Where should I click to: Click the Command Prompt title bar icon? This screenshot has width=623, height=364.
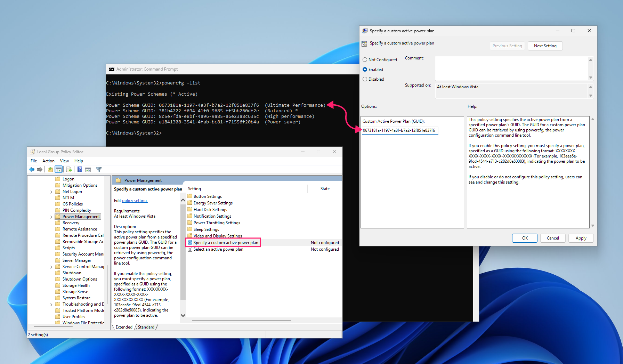pos(112,69)
